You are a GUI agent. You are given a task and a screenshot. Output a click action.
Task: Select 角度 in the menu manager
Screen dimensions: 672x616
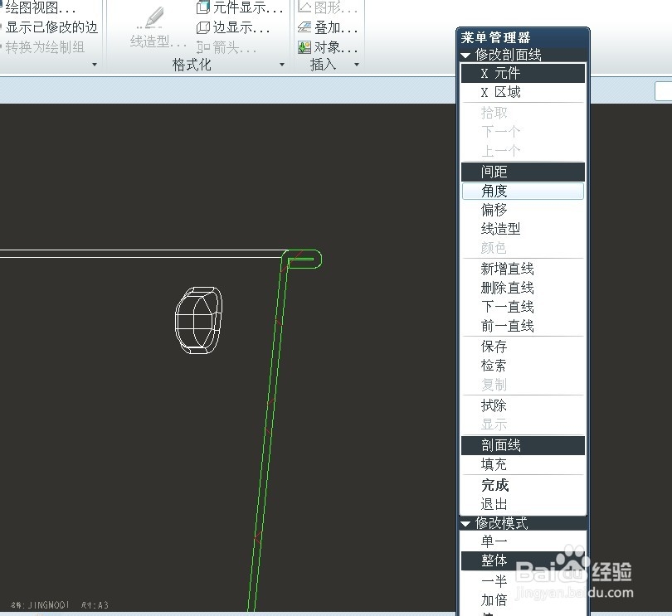[522, 191]
